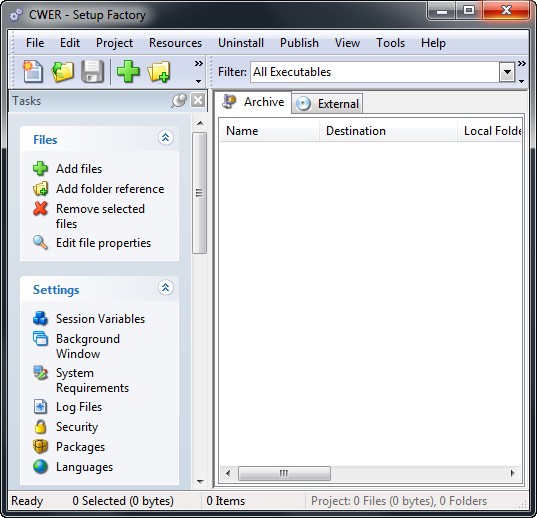Click the Tasks pane scroll down arrow
Screen dimensions: 537x518
click(200, 482)
